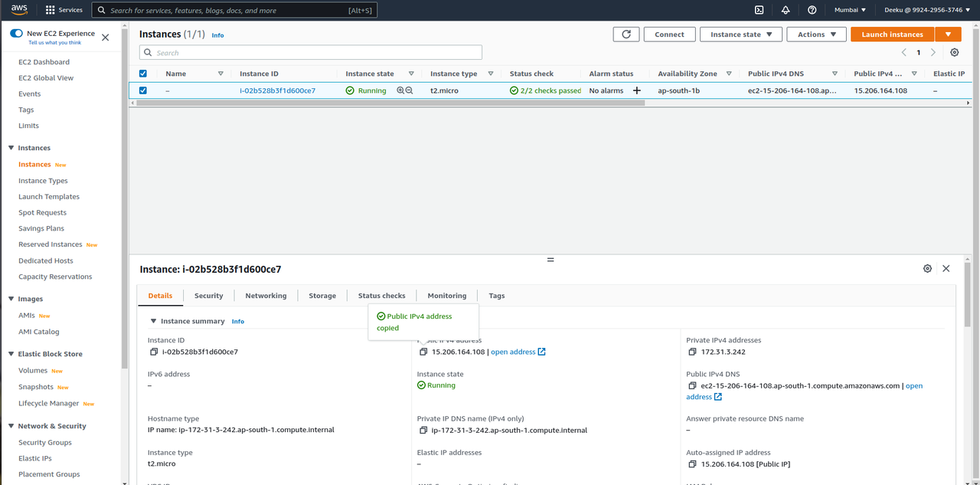The image size is (980, 485).
Task: Collapse the Elastic Block Store section
Action: tap(11, 354)
